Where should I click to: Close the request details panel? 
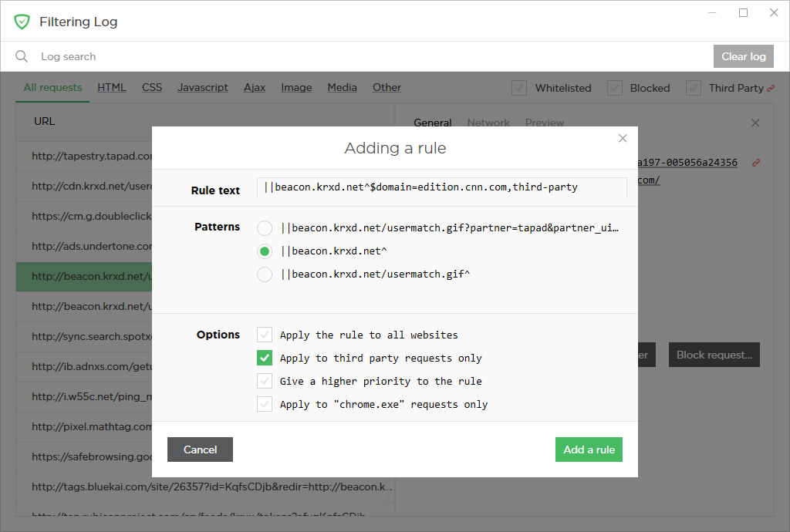click(755, 123)
